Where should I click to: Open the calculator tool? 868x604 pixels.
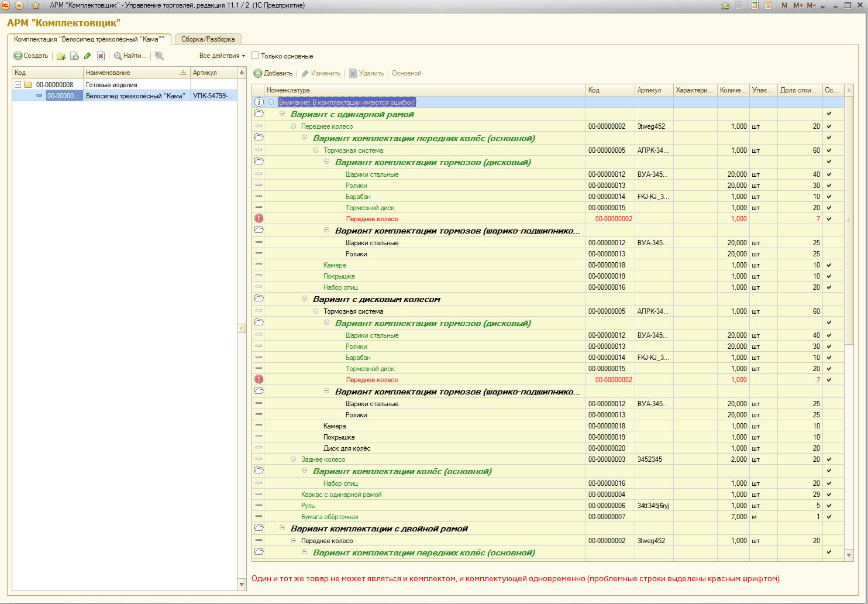coord(755,5)
